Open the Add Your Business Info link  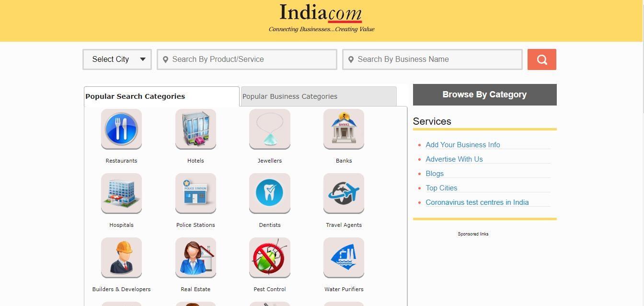pos(463,145)
